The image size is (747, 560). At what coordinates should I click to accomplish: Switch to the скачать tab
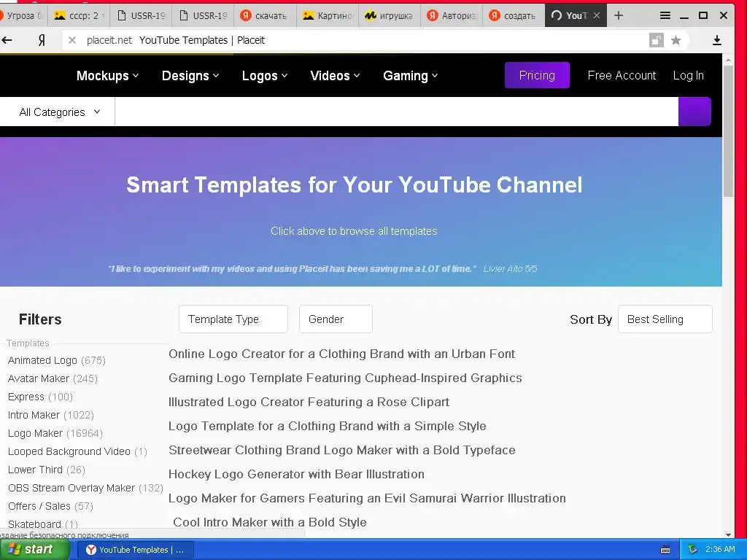point(265,15)
